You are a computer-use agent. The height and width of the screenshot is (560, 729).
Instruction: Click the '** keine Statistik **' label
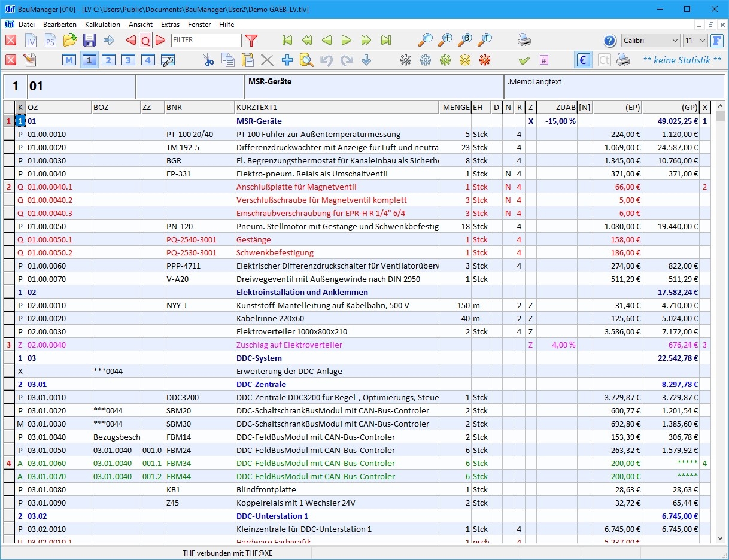coord(682,60)
